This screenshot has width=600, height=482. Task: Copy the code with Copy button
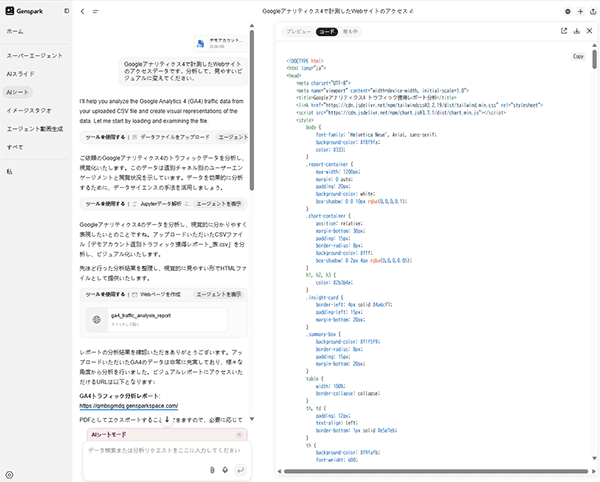[578, 56]
